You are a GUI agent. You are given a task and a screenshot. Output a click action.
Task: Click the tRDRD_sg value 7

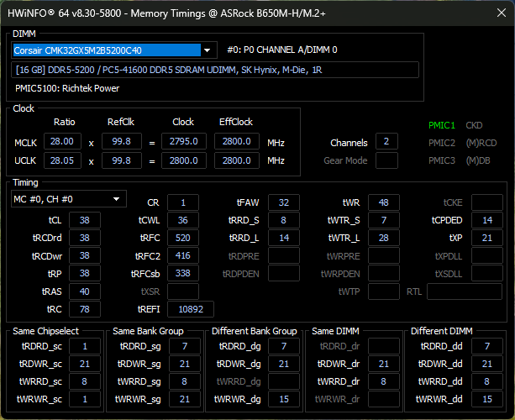185,346
